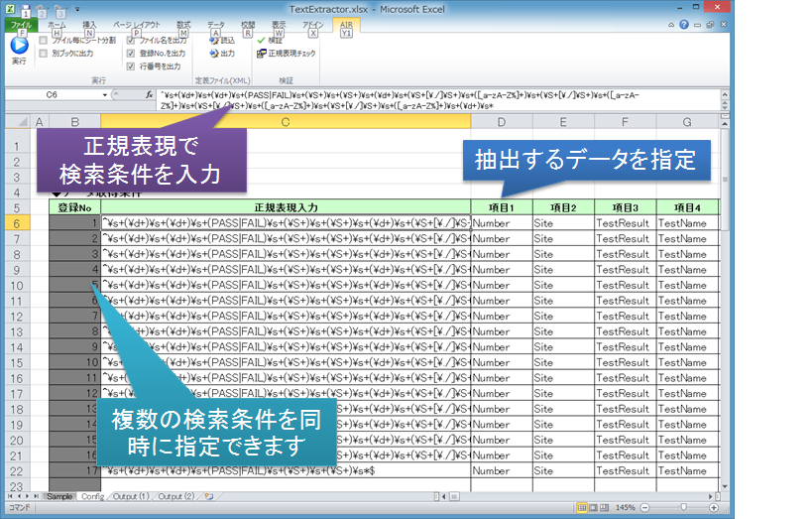812x519 pixels.
Task: Toggle 別ブックに出力 checkbox
Action: point(44,53)
